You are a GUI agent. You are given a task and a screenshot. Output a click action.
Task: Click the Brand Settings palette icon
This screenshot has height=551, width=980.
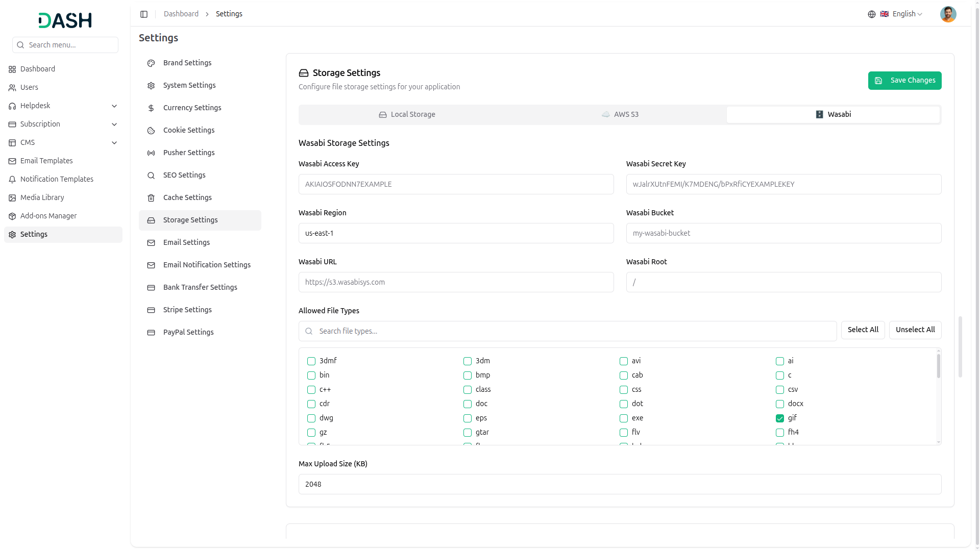click(151, 63)
